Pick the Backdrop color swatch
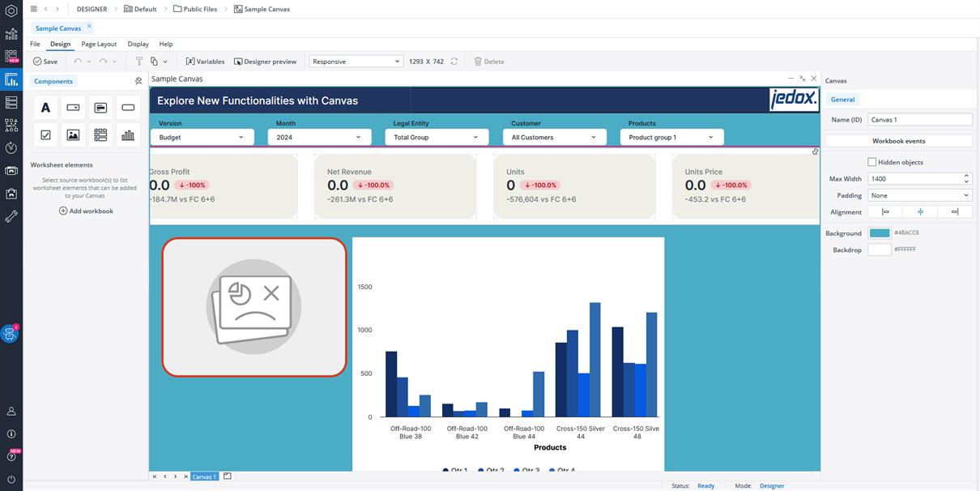The image size is (980, 491). [x=880, y=250]
